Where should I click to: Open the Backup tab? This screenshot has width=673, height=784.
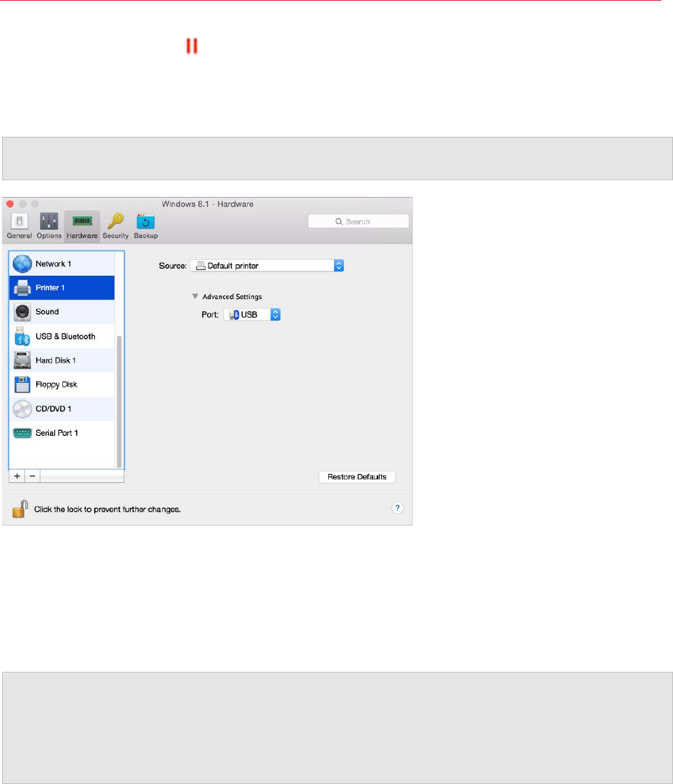click(146, 226)
